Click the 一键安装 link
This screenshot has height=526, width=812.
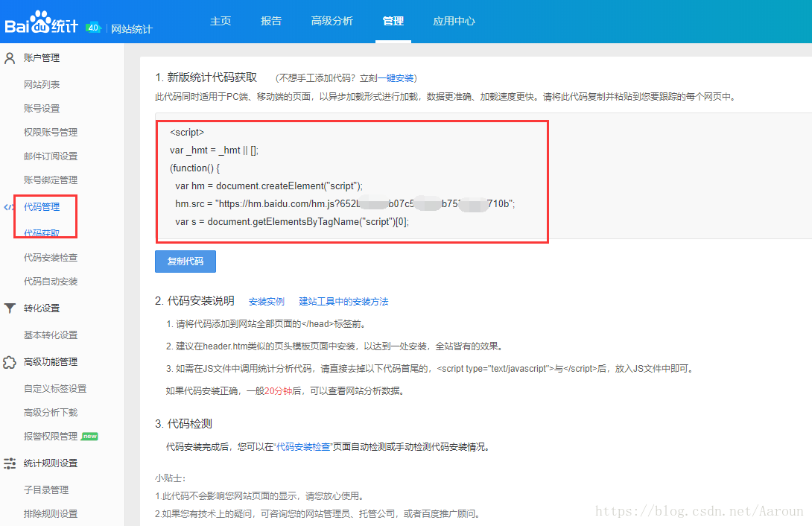396,78
